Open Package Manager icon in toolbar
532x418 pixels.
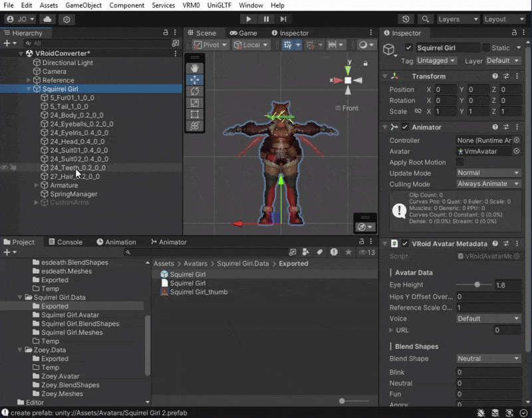tap(66, 19)
